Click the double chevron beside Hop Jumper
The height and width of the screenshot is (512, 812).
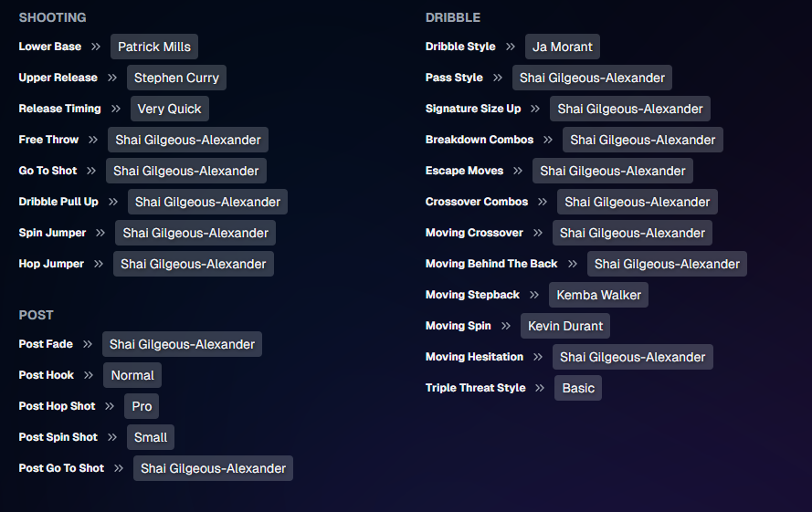click(99, 264)
